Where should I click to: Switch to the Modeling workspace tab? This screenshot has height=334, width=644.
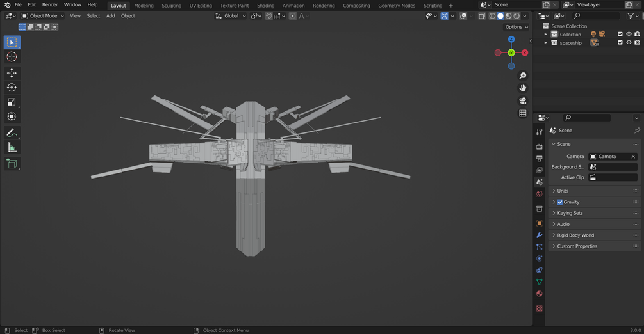pos(144,6)
